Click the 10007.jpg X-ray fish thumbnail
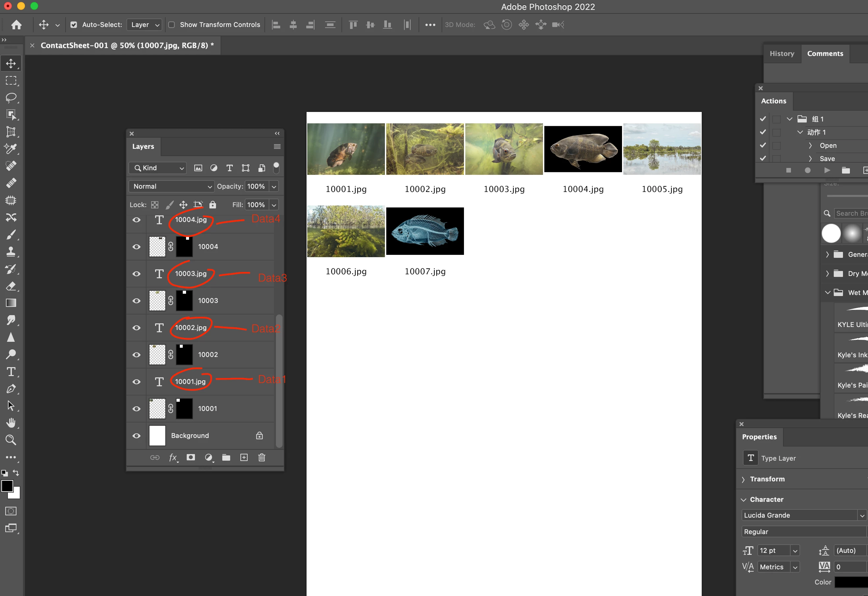This screenshot has height=596, width=868. coord(425,231)
